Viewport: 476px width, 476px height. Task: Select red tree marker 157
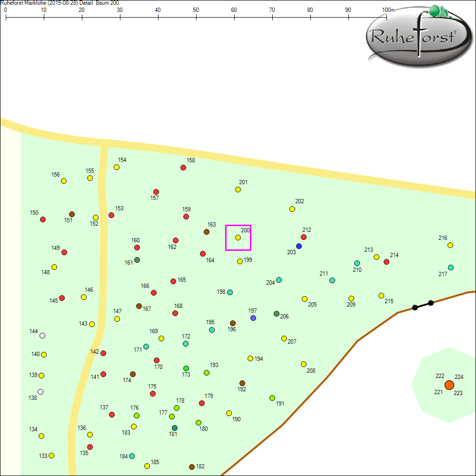(156, 192)
